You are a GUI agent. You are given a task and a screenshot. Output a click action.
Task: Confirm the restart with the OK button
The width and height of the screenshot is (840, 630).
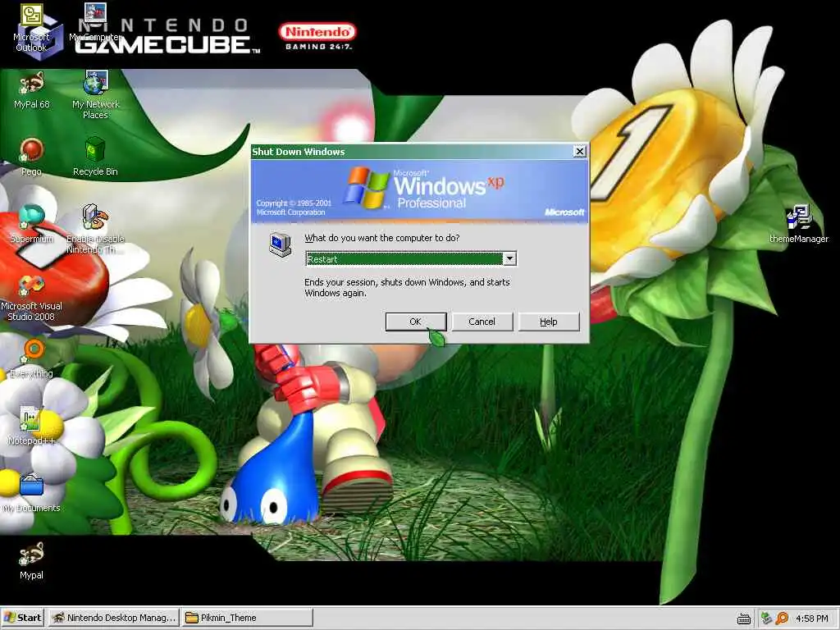point(416,322)
